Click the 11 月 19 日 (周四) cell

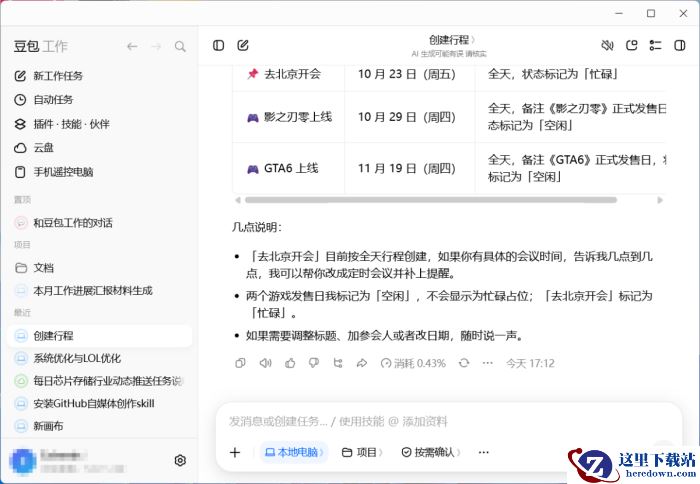tap(409, 169)
